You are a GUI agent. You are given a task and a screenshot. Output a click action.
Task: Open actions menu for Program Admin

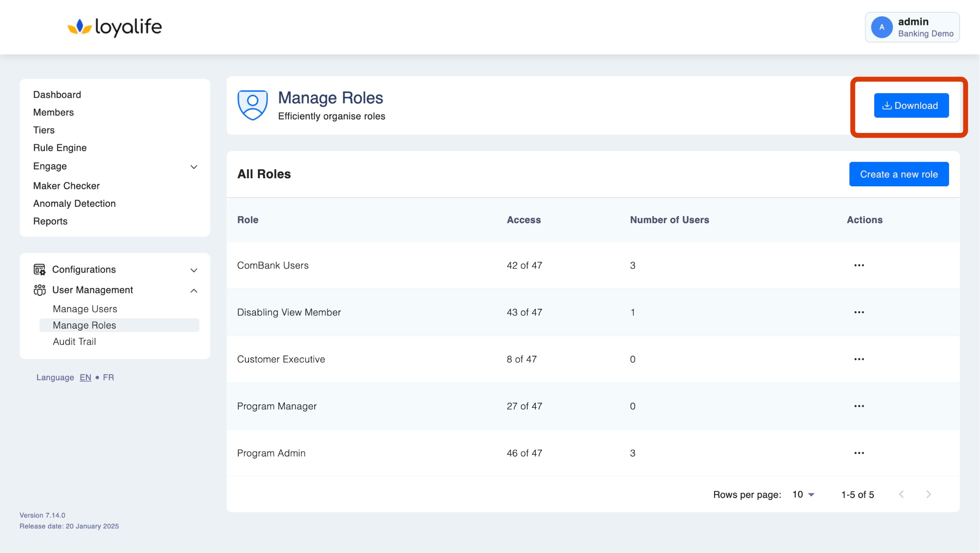click(x=859, y=453)
